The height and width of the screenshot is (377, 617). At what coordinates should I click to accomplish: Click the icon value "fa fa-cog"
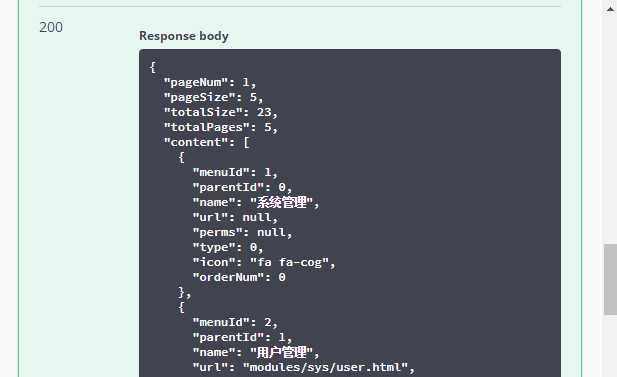pos(289,262)
